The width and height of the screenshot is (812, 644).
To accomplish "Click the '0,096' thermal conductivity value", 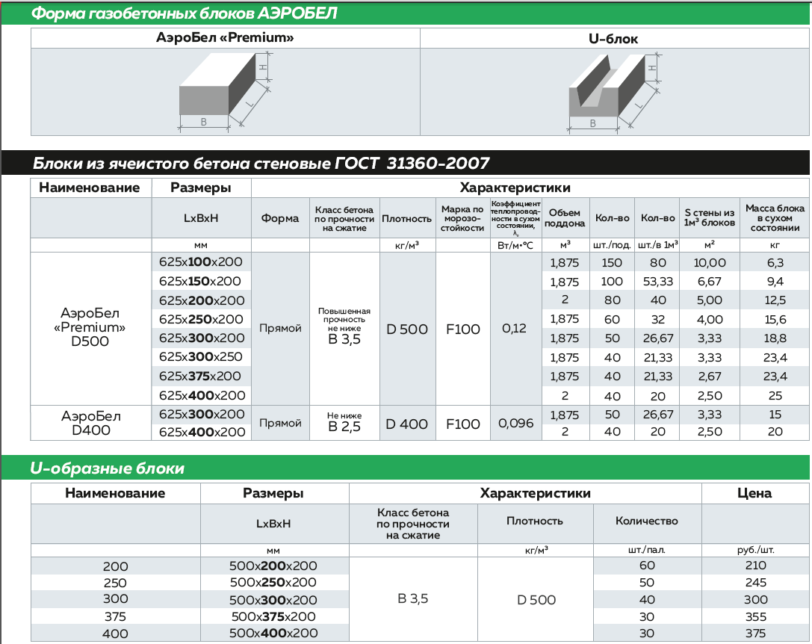I will pos(515,424).
